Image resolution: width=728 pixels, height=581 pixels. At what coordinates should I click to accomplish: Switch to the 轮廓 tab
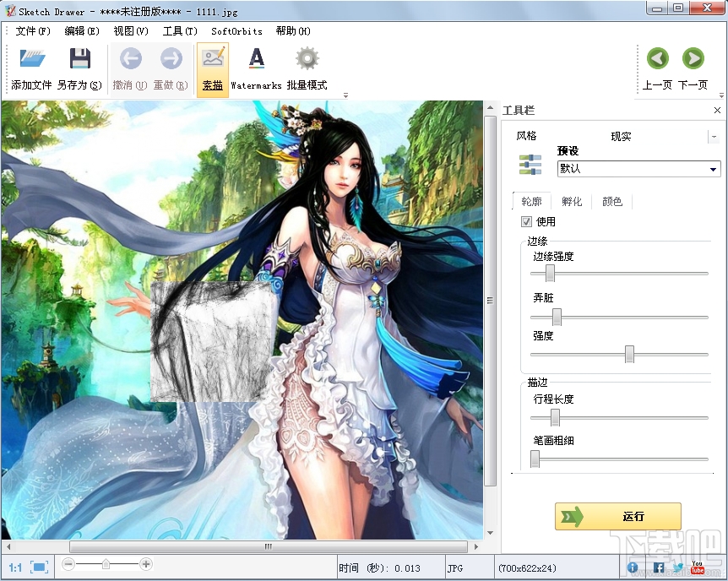[x=531, y=201]
